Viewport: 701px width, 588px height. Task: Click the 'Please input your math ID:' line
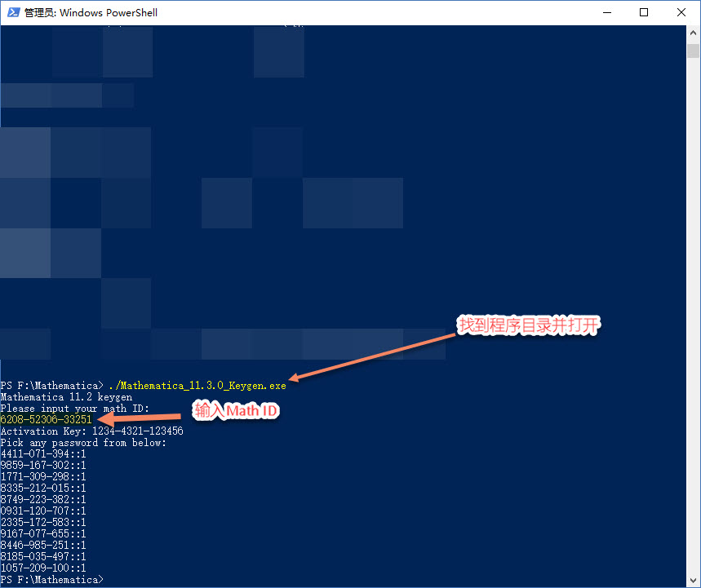pyautogui.click(x=75, y=408)
